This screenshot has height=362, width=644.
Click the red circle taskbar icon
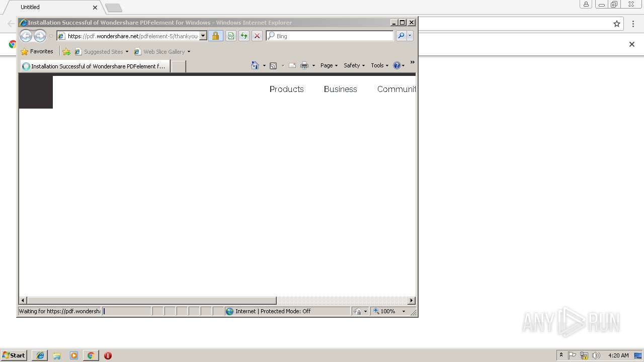point(108,355)
